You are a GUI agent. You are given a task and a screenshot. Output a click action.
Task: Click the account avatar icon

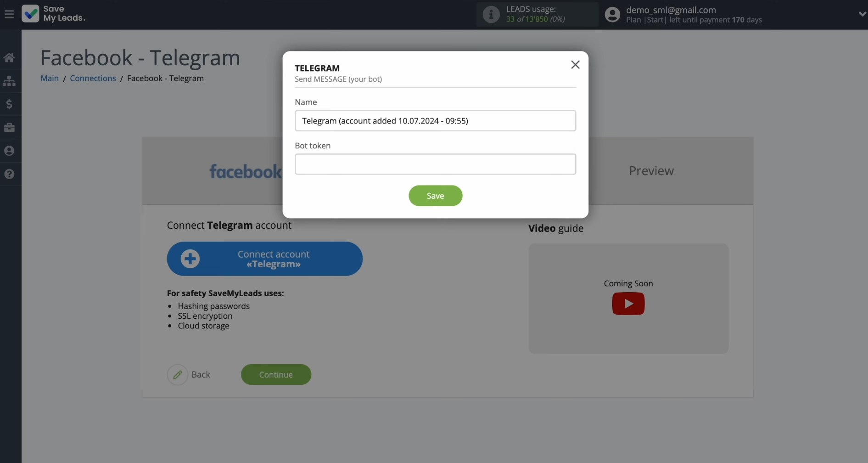(x=612, y=14)
